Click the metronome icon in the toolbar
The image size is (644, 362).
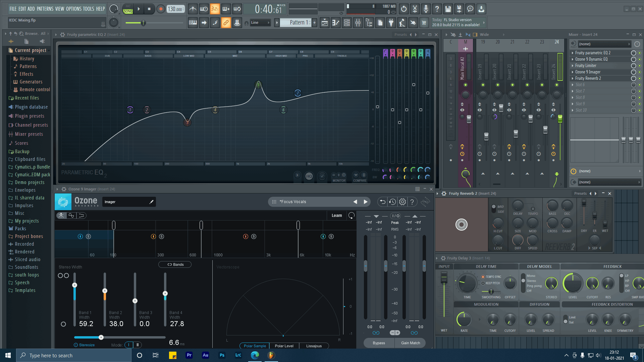pyautogui.click(x=193, y=9)
